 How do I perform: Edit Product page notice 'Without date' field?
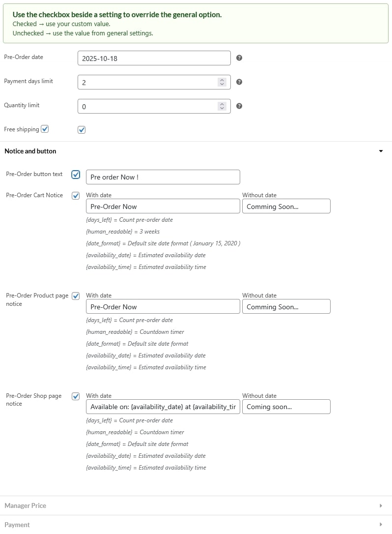pyautogui.click(x=286, y=307)
